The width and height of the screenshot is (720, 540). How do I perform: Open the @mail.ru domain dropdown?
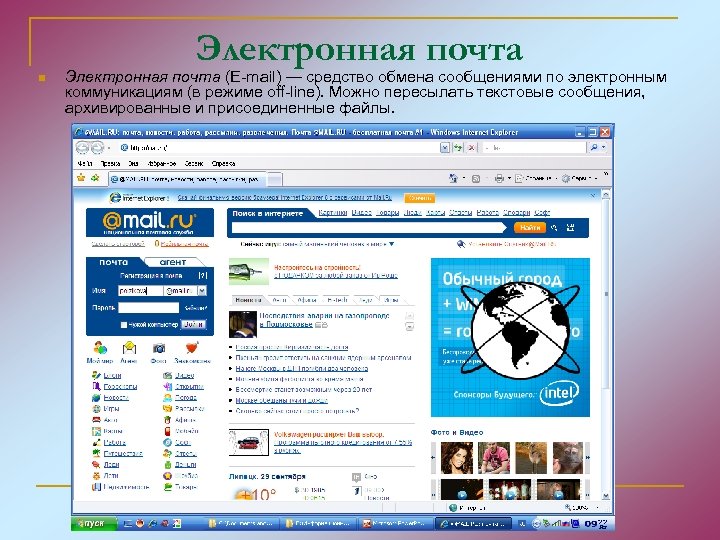coord(202,291)
